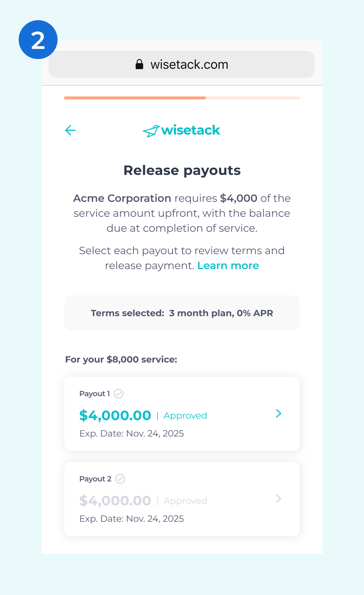Click the Payout 2 checkmark circle icon

click(120, 479)
